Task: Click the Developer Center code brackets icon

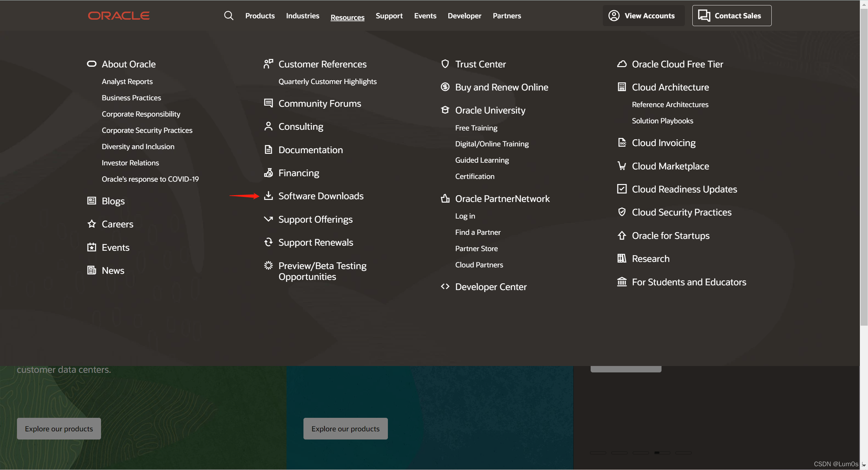Action: (x=445, y=286)
